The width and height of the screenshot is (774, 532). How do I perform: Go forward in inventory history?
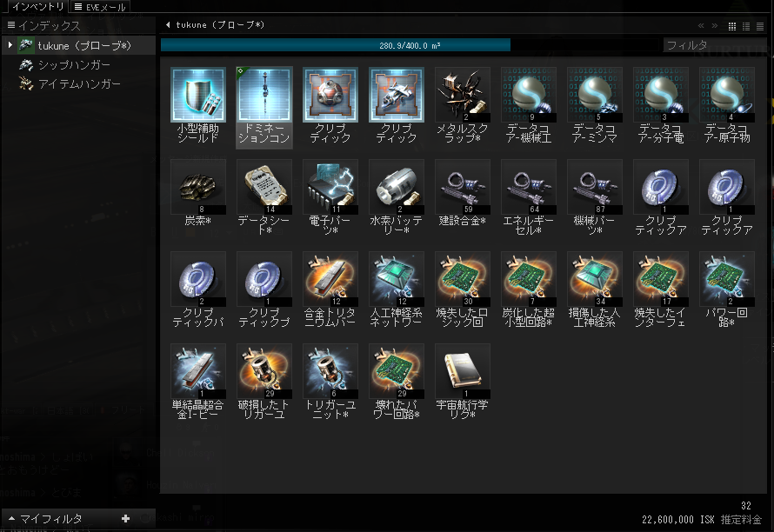click(714, 26)
